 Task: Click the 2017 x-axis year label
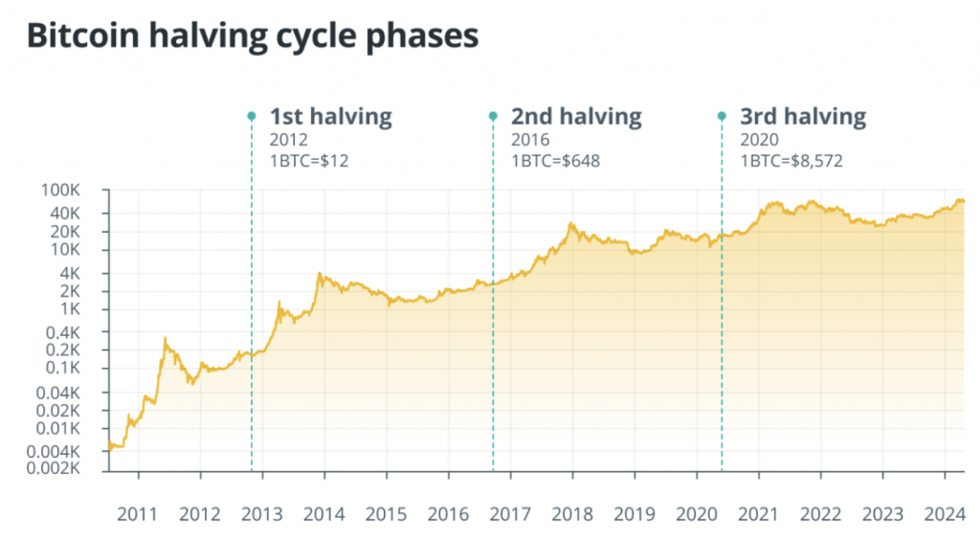(510, 514)
